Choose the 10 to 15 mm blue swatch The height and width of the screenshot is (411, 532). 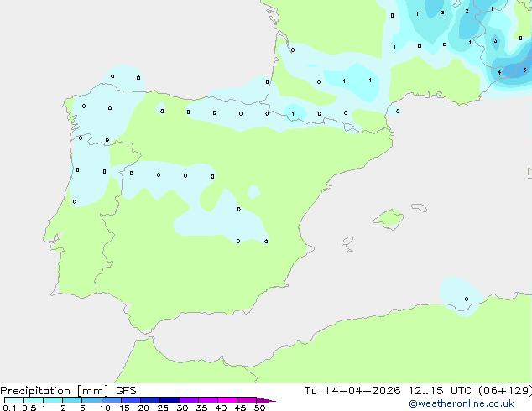coord(112,400)
